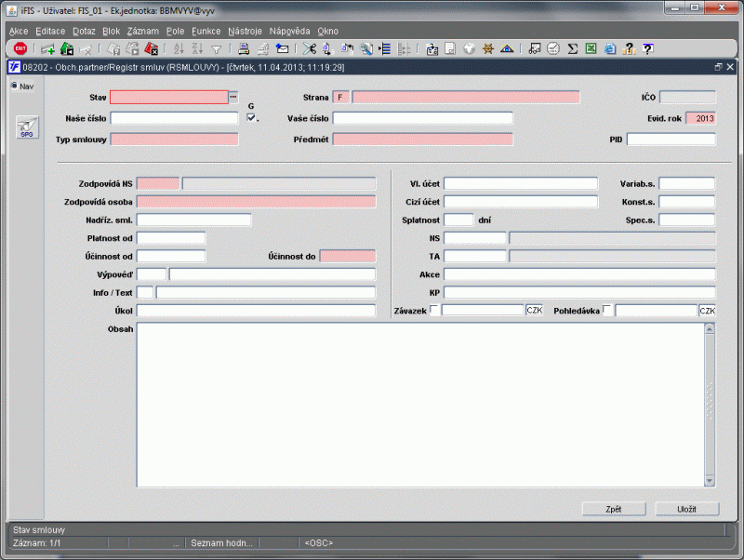The width and height of the screenshot is (744, 560).
Task: Click the question mark with people icon
Action: point(630,48)
